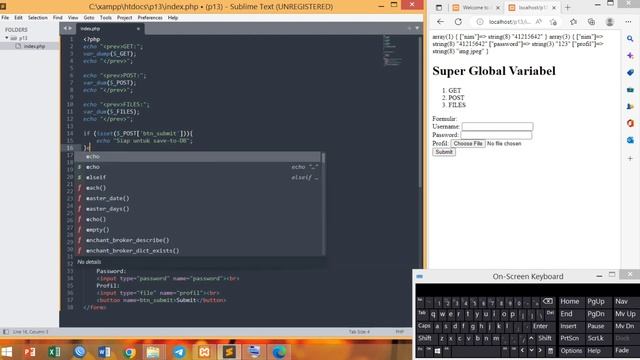640x360 pixels.
Task: Pick the easter_date() suggestion
Action: (198, 198)
